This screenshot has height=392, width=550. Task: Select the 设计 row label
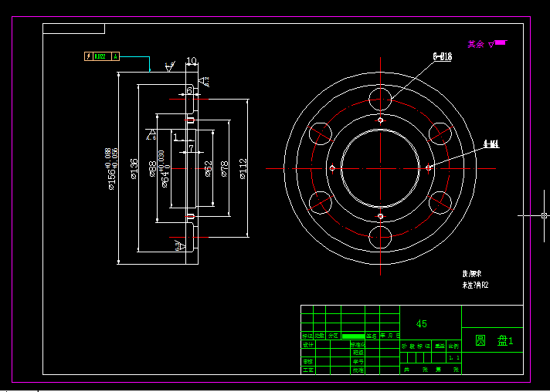coord(308,345)
